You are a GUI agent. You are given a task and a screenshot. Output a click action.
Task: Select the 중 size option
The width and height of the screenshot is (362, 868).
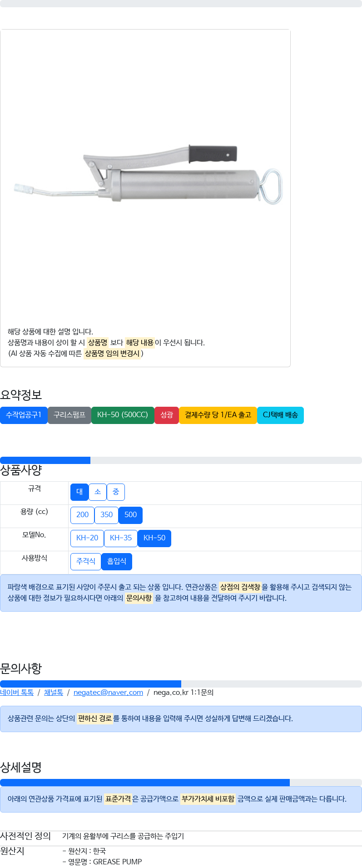tap(116, 492)
